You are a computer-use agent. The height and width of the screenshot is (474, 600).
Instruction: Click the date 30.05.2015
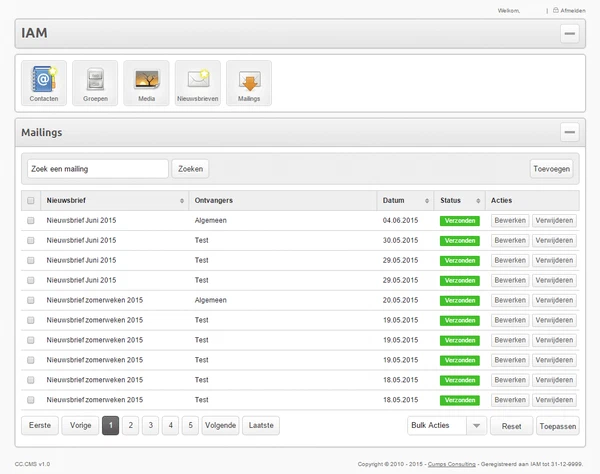(400, 240)
